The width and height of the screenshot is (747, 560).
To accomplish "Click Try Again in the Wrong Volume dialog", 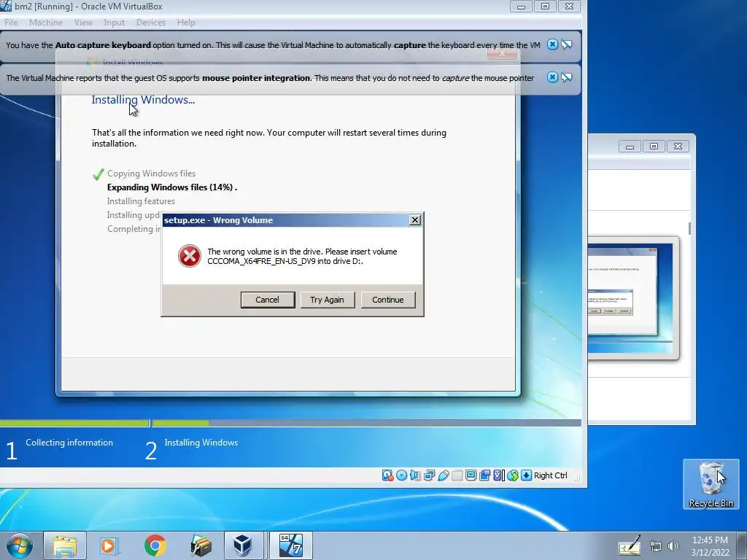I will click(327, 300).
